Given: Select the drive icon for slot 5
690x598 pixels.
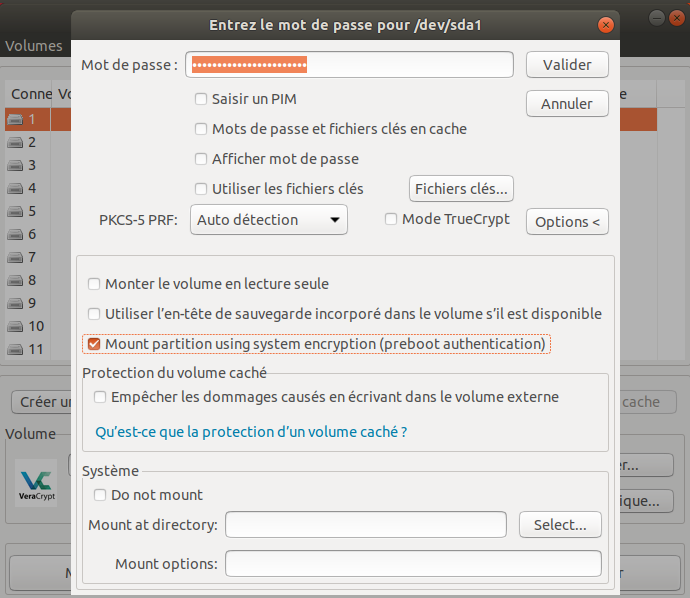Looking at the screenshot, I should [x=16, y=211].
